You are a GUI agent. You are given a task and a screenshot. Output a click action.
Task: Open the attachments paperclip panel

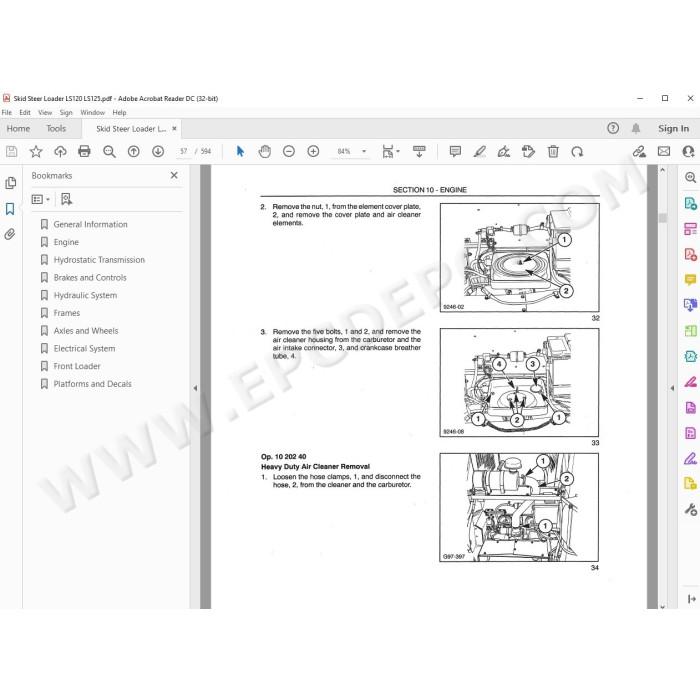click(10, 234)
